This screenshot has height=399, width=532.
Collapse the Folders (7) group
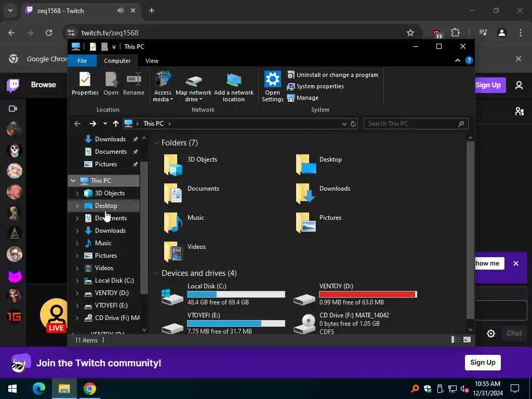click(156, 143)
